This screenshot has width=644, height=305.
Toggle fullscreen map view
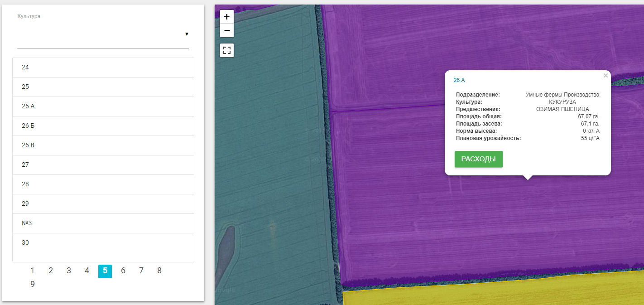[227, 50]
